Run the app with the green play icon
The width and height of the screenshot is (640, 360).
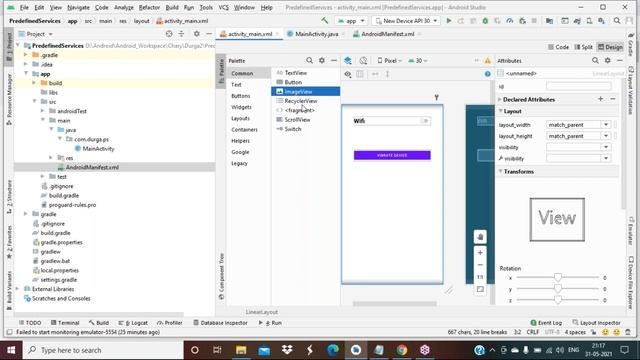click(x=449, y=21)
